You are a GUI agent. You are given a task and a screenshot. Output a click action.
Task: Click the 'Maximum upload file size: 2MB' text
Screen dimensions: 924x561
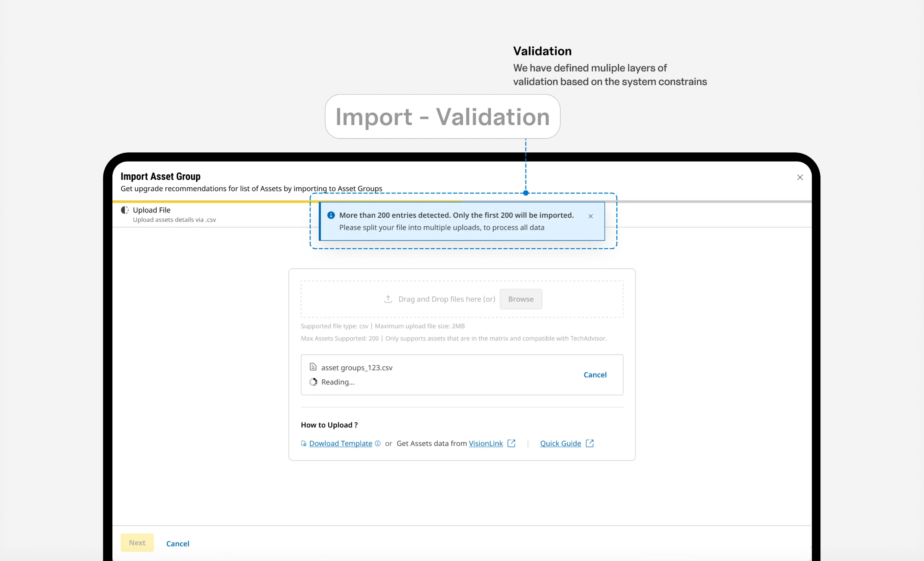click(420, 326)
